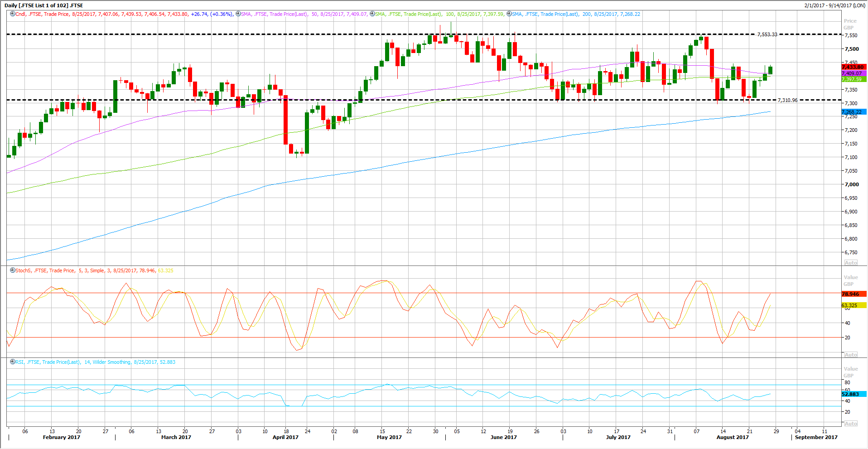The image size is (868, 449).
Task: Click the clock icon beside the StochS legend
Action: click(x=12, y=270)
